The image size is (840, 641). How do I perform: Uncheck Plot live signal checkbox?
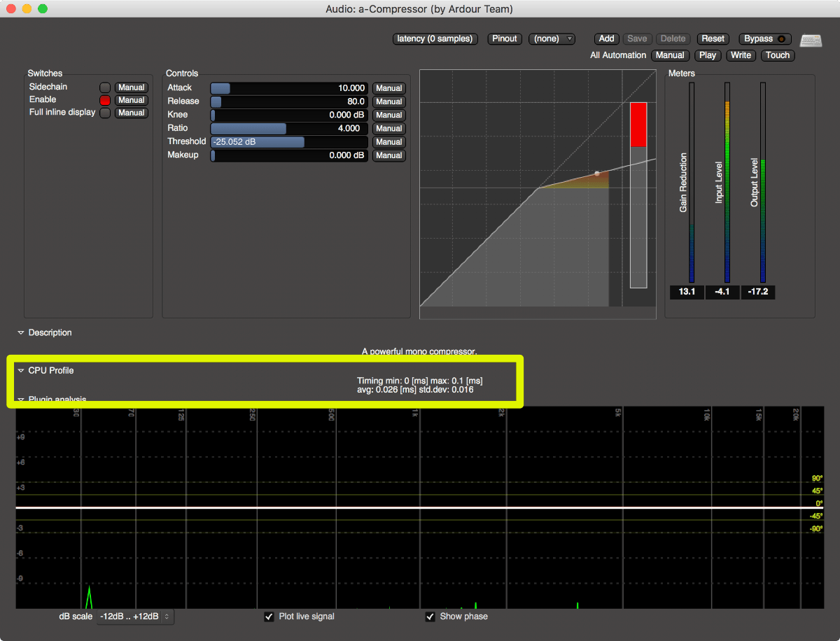pos(269,617)
